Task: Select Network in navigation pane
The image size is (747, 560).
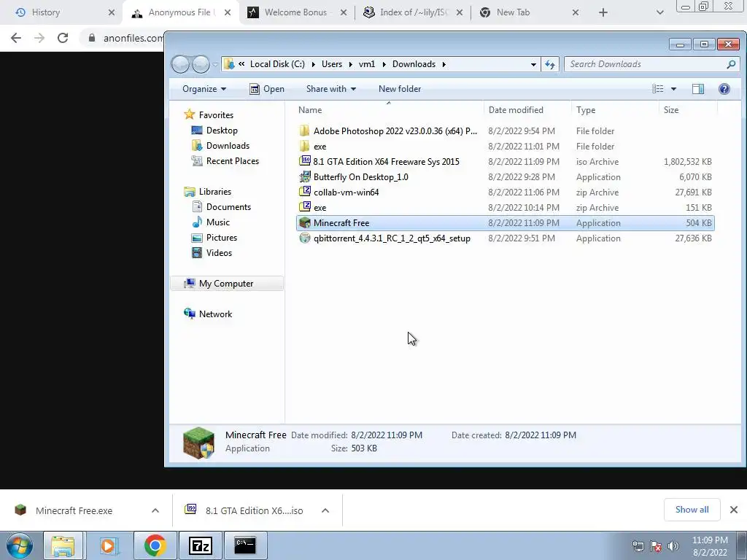Action: 215,314
